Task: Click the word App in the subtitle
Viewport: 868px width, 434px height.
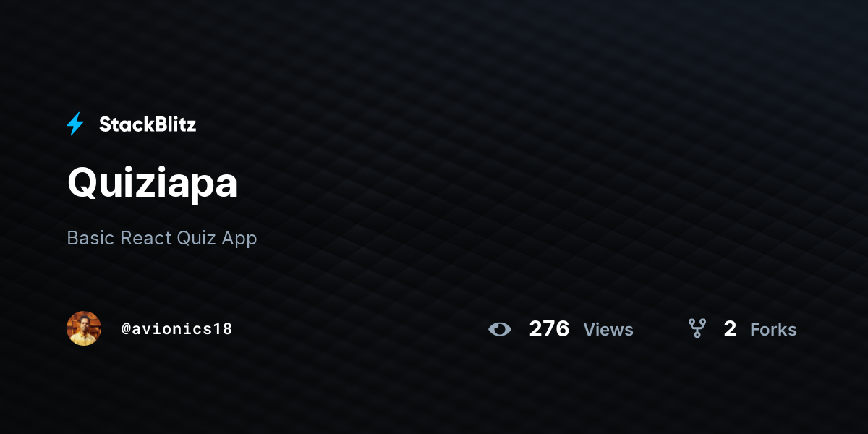Action: coord(239,239)
